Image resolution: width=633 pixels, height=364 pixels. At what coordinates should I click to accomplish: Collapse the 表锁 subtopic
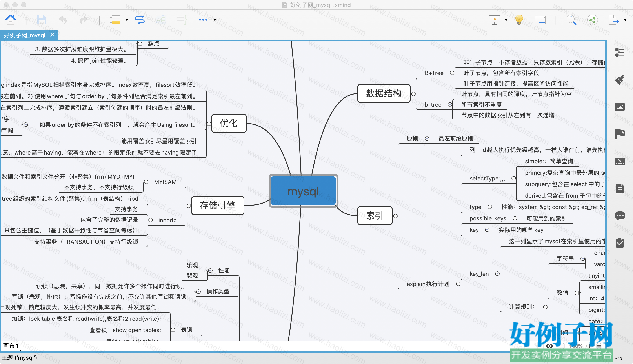(173, 330)
